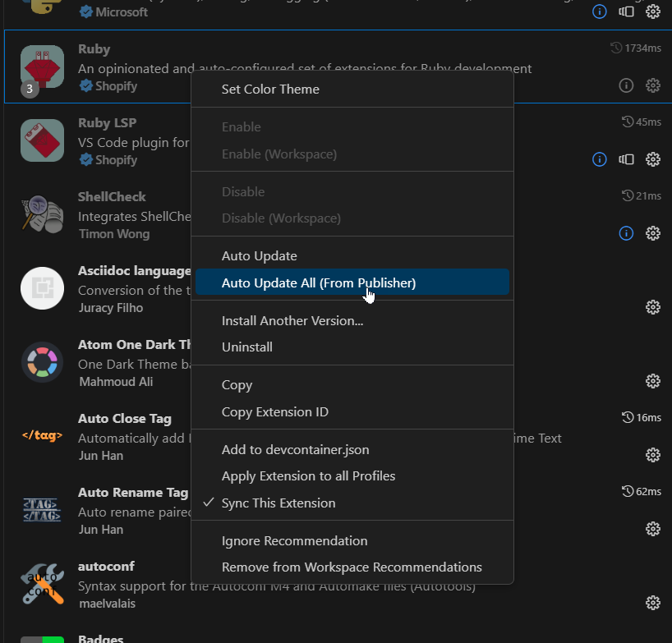Click the Asciidoc extension logo

tap(42, 288)
